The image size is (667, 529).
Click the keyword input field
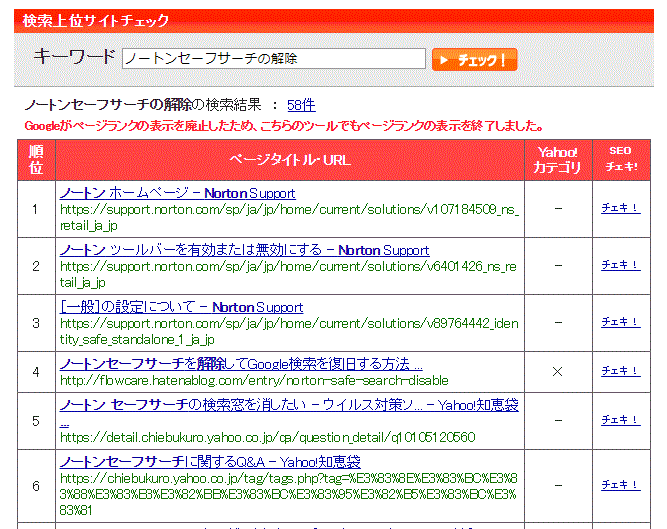[274, 59]
